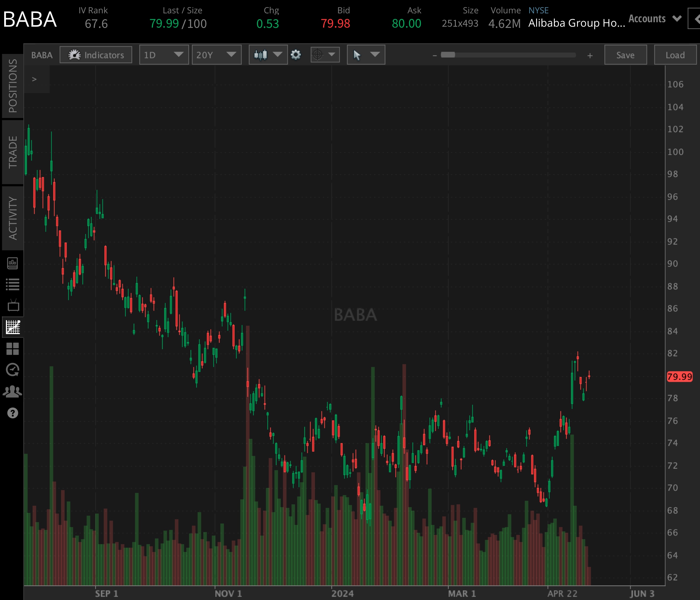This screenshot has width=700, height=600.
Task: Expand the left chart side panel arrow
Action: (x=34, y=79)
